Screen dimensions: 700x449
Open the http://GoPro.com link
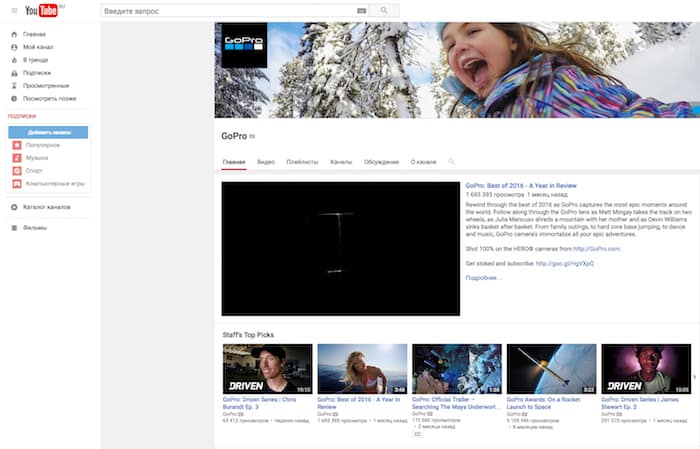pos(597,249)
